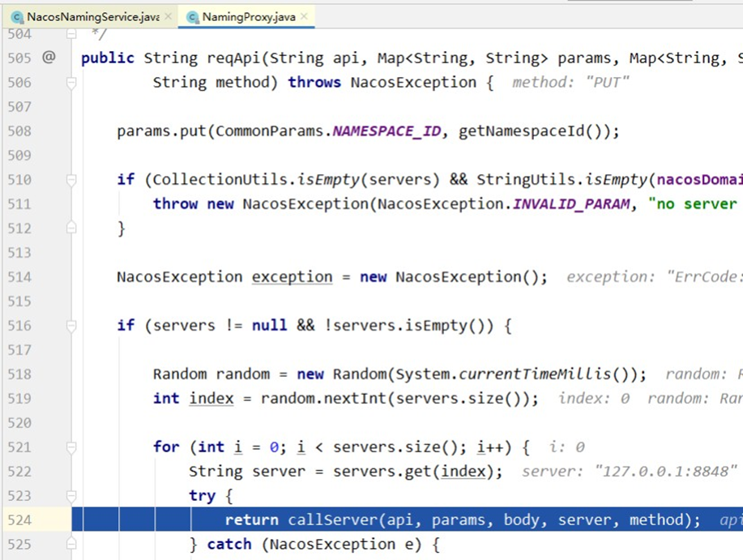Click the inline hint 'i: 0' on line 521

click(566, 447)
